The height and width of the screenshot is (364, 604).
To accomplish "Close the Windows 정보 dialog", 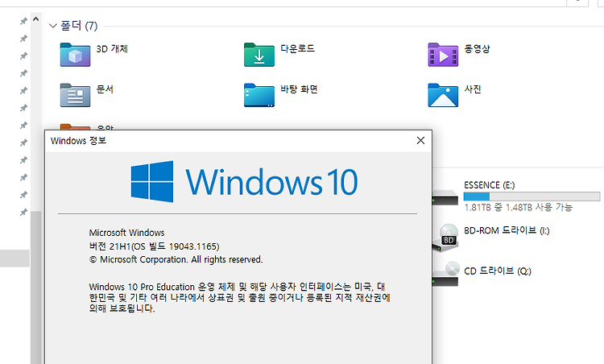I will pos(420,141).
